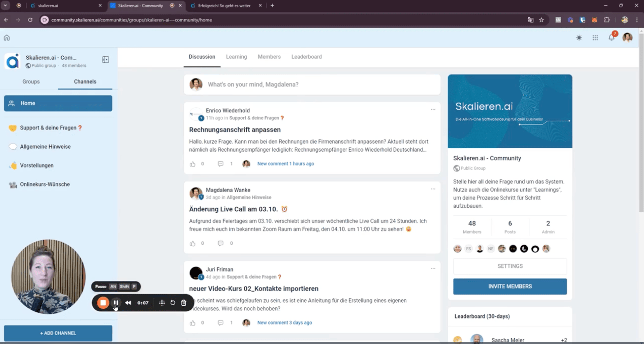Go to the community home icon

coord(7,38)
